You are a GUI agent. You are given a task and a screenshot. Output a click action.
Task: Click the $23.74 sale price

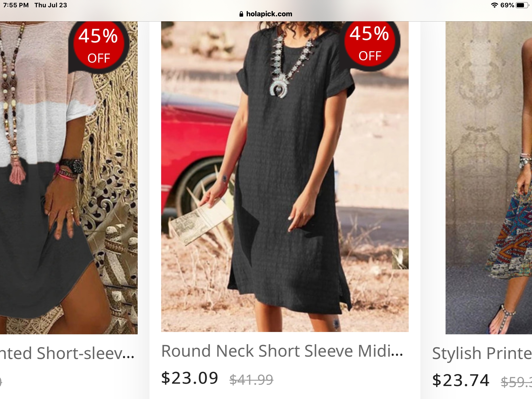coord(461,380)
